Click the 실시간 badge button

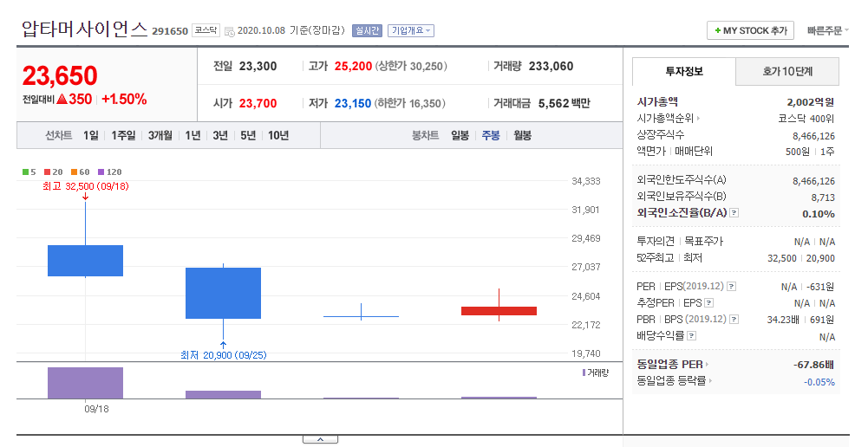tap(367, 31)
